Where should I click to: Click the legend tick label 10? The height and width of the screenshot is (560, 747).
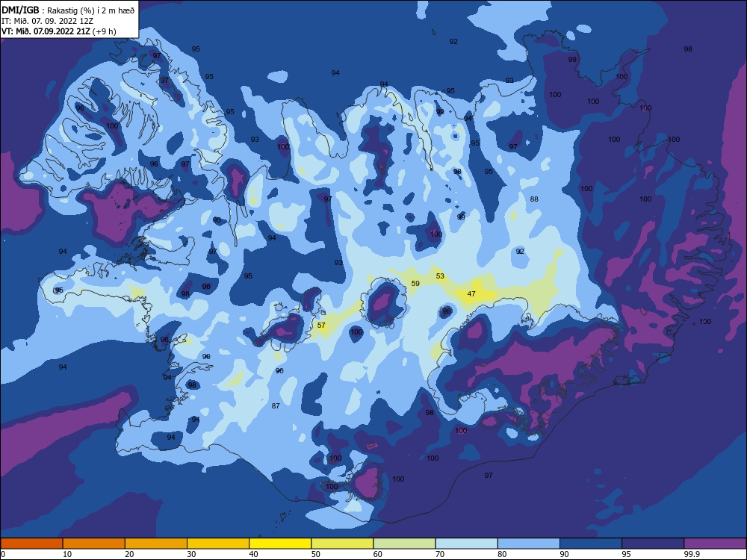(x=67, y=554)
